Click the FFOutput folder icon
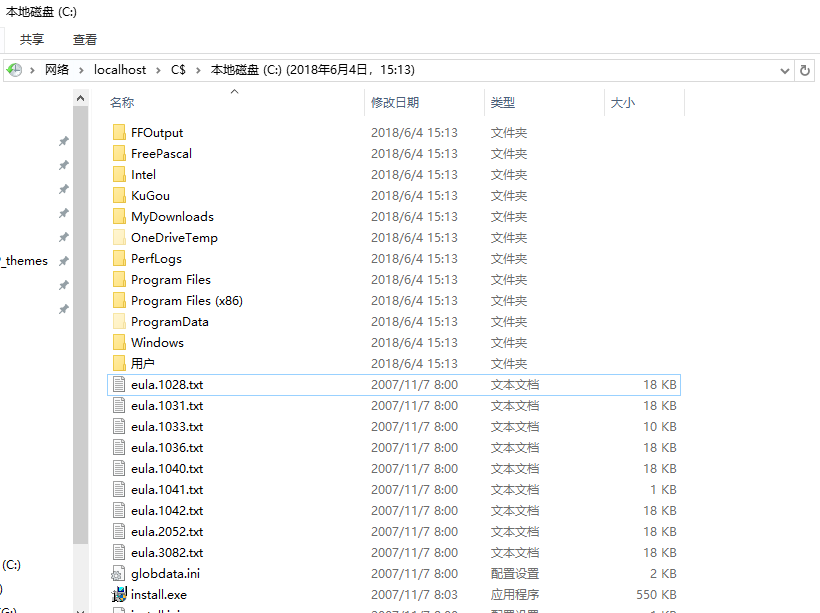This screenshot has width=820, height=613. pyautogui.click(x=119, y=133)
